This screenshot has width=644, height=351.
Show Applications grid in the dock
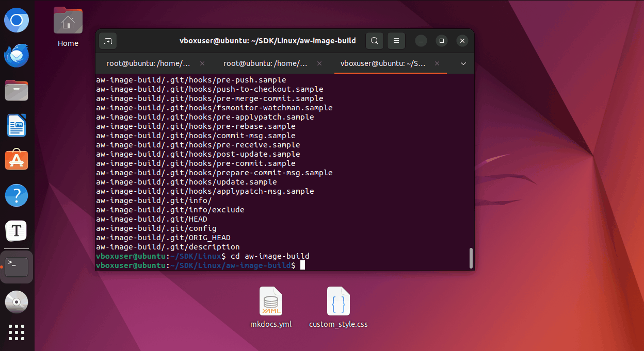point(17,332)
